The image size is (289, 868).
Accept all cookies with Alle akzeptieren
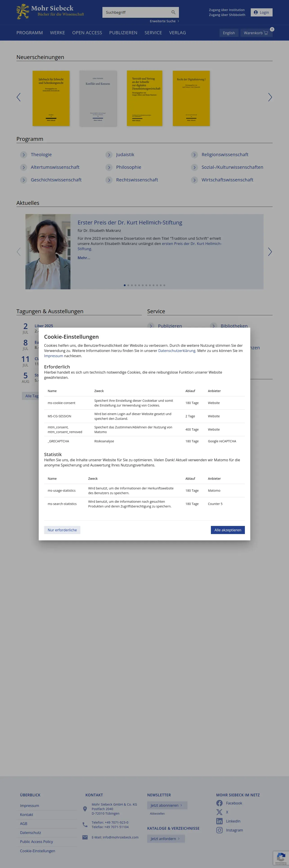coord(228,530)
